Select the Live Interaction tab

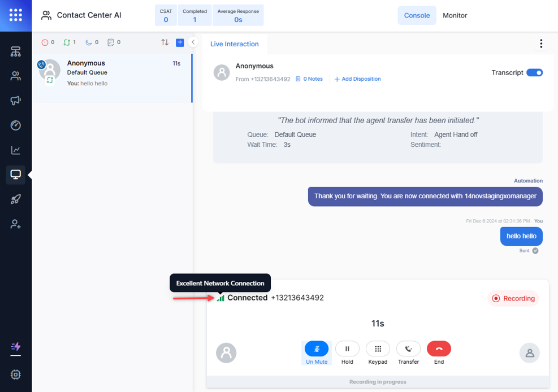[234, 44]
